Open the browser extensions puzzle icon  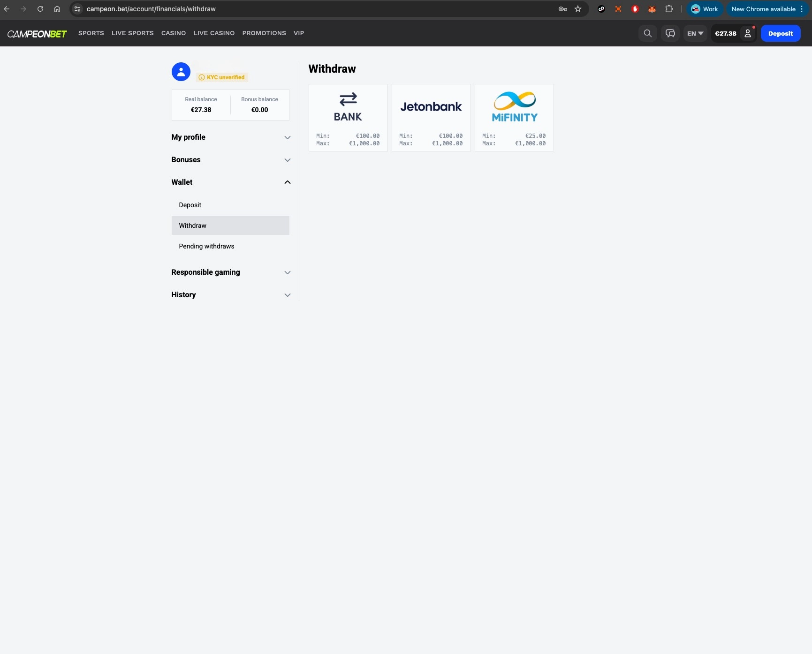[669, 9]
